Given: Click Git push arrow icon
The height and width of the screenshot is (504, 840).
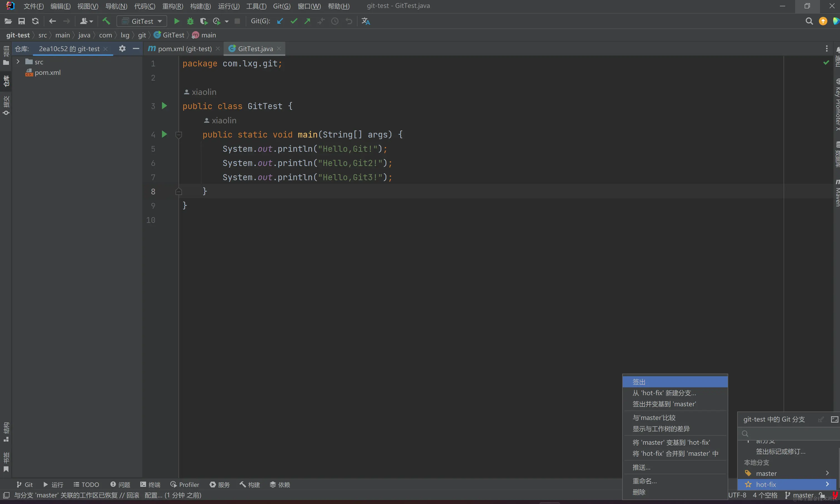Looking at the screenshot, I should coord(307,21).
